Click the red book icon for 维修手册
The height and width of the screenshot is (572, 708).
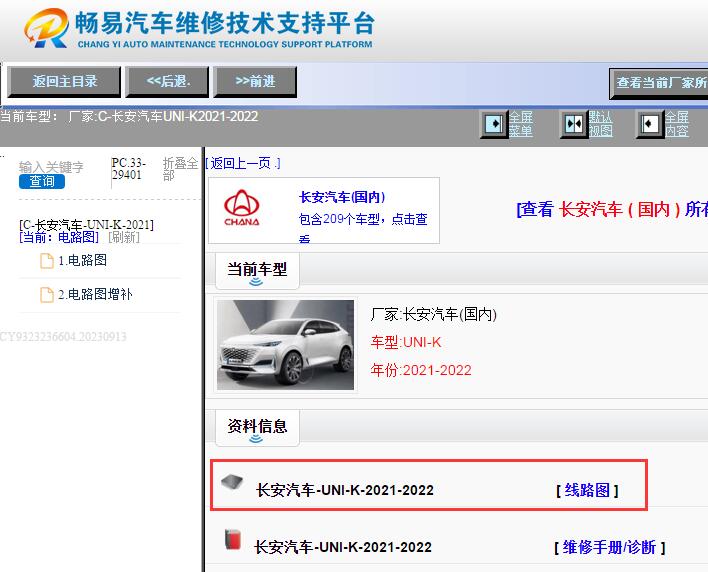(233, 539)
